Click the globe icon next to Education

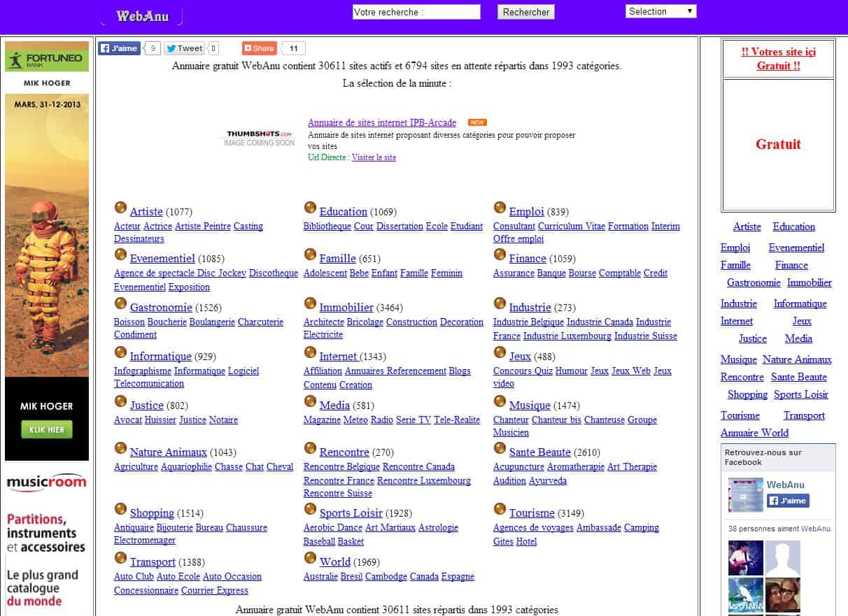click(310, 208)
